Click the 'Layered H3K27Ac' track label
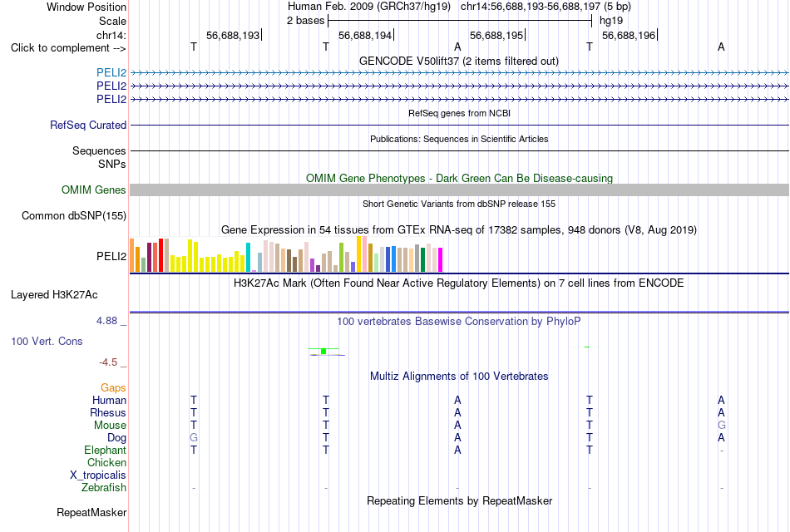 54,295
